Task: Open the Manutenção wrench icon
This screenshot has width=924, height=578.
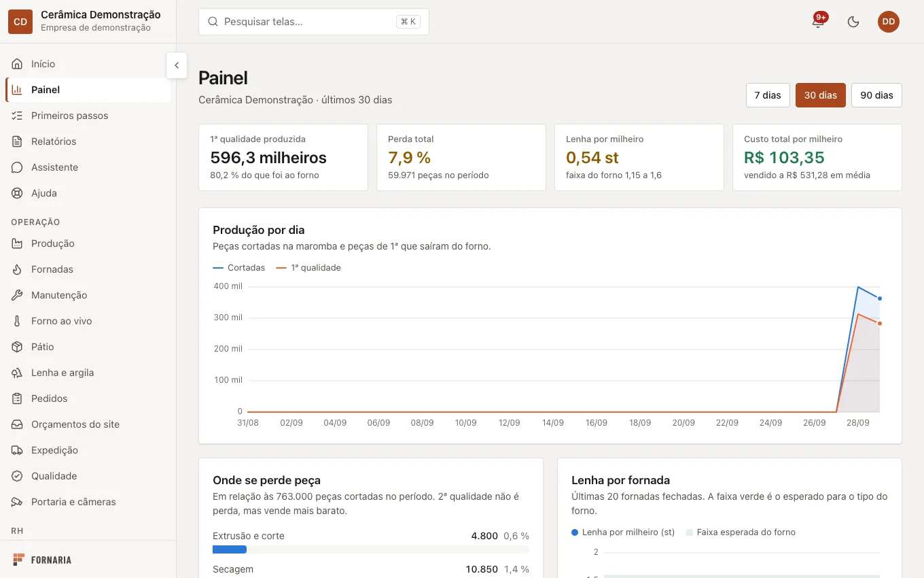Action: pyautogui.click(x=18, y=295)
